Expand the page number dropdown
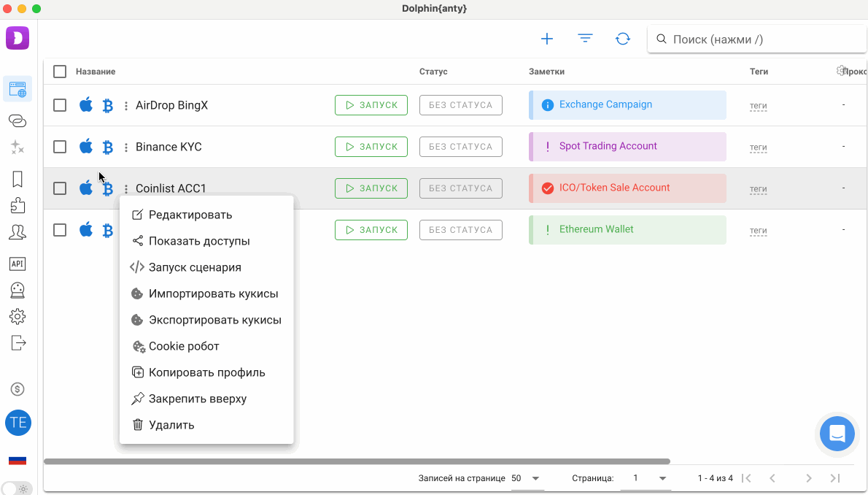Image resolution: width=868 pixels, height=495 pixels. tap(646, 478)
